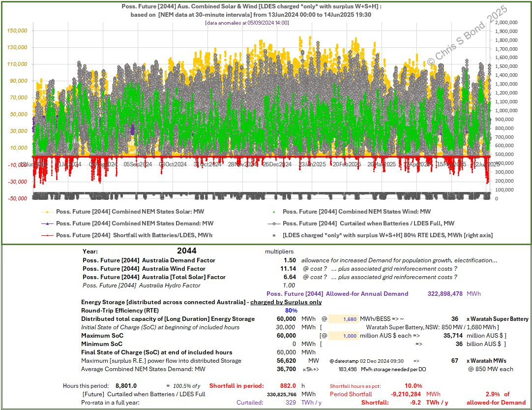Click the purple demand legend marker
The image size is (532, 410).
(x=47, y=223)
